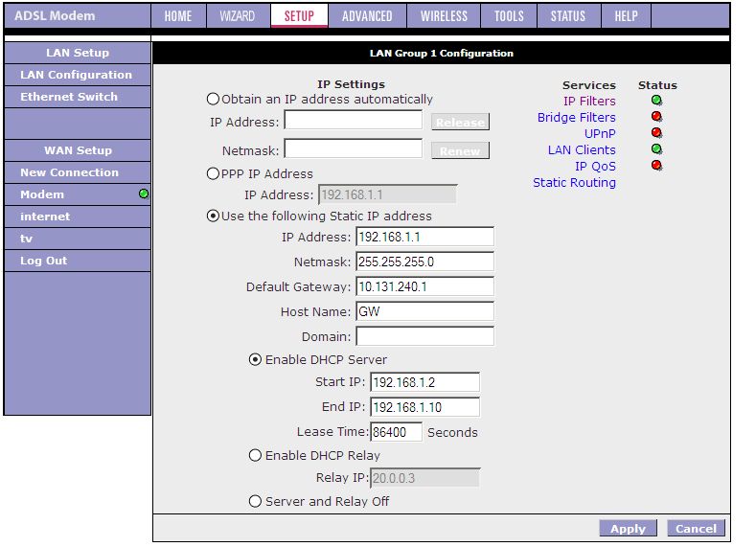Open the tv connection entry
Image resolution: width=756 pixels, height=547 pixels.
(x=78, y=239)
